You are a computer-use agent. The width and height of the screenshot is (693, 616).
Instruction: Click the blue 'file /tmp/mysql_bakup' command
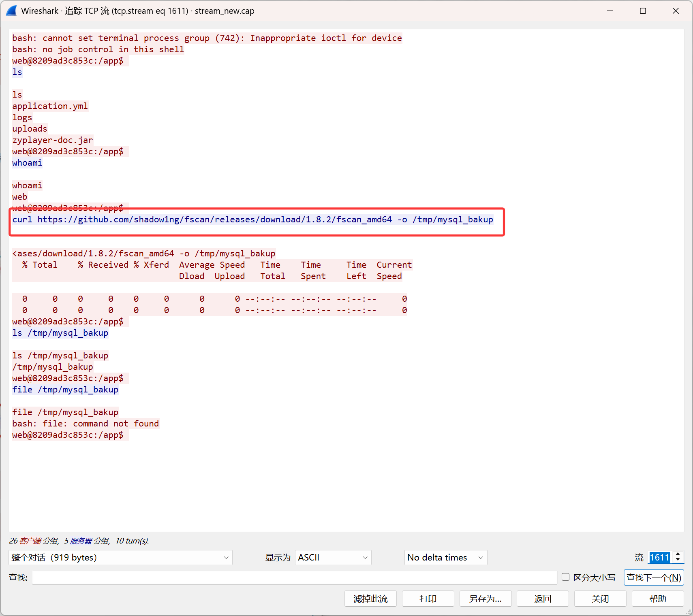coord(65,390)
